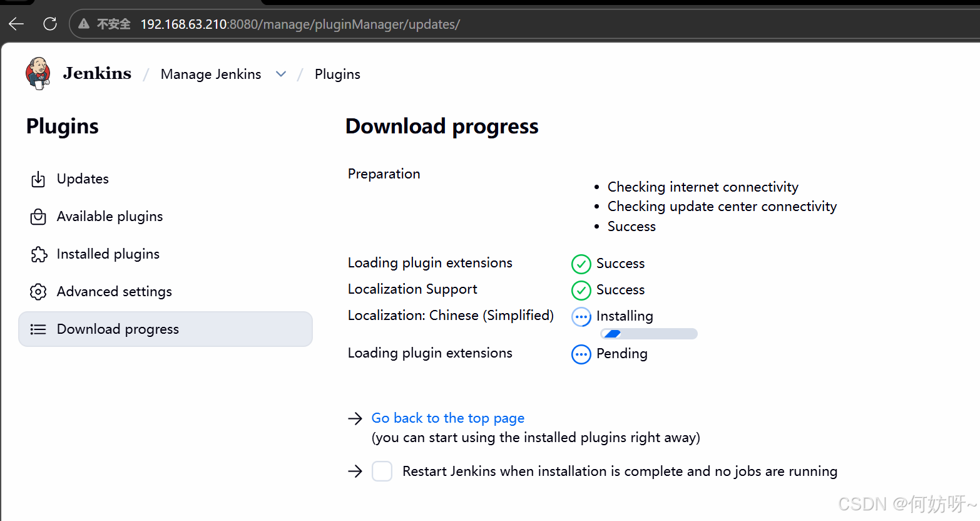This screenshot has width=980, height=521.
Task: Click the Jenkins butler logo
Action: pos(38,74)
